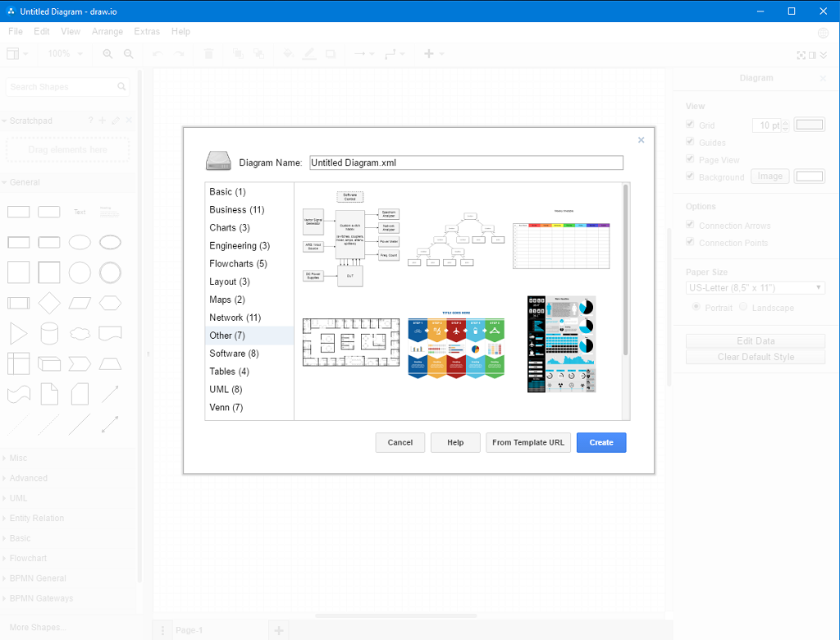Toggle the Page View checkbox
The image size is (840, 640).
point(690,158)
